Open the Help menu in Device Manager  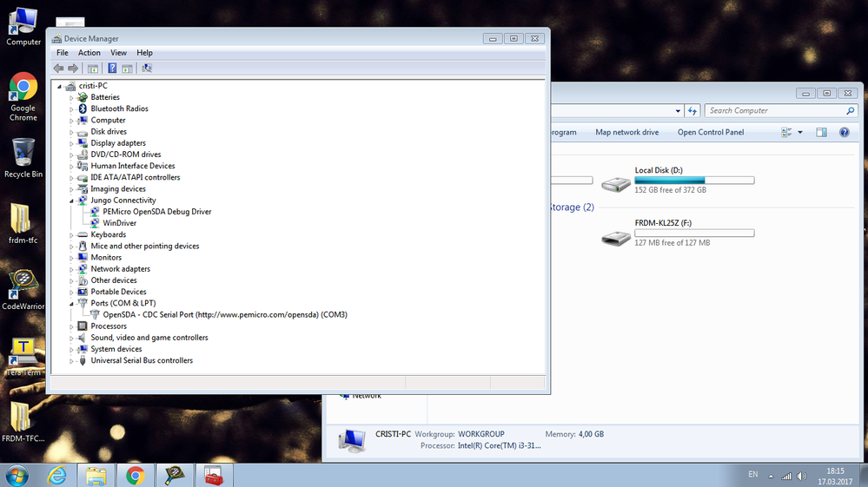144,52
